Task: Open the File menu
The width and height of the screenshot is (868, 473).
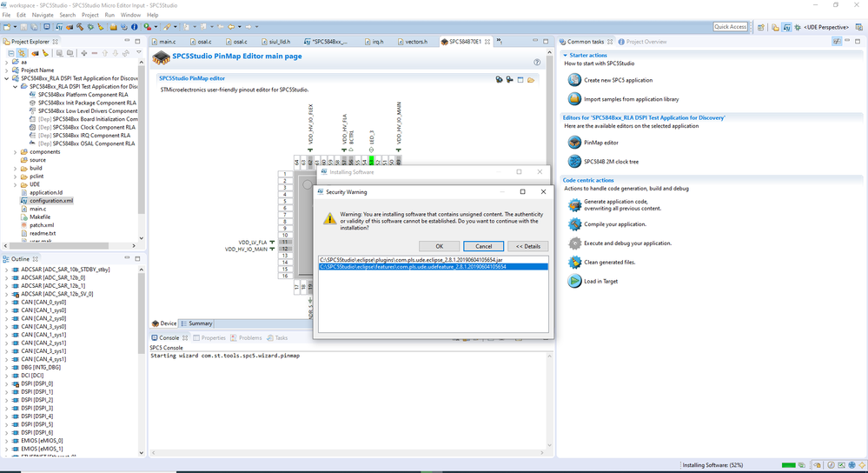Action: (x=6, y=15)
